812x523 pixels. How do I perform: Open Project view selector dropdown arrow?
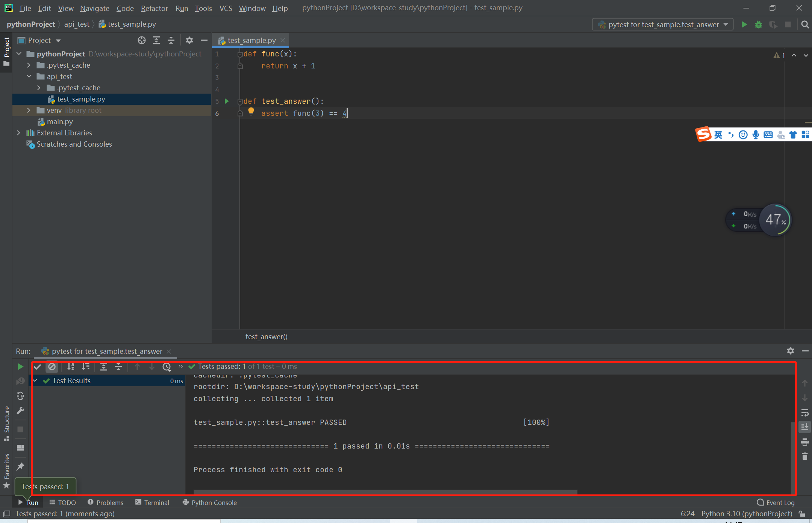(58, 40)
